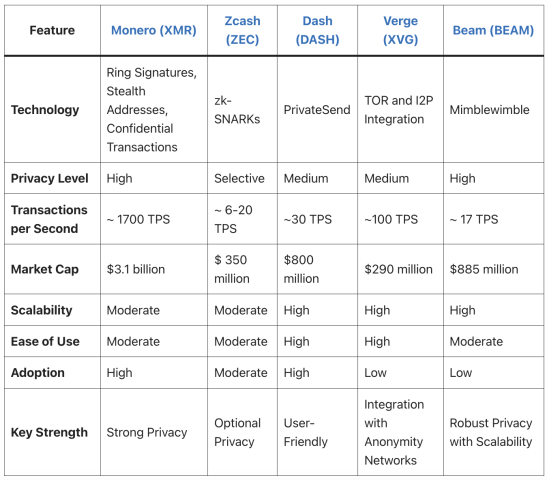
Task: Click the Privacy Level row label
Action: tap(50, 178)
